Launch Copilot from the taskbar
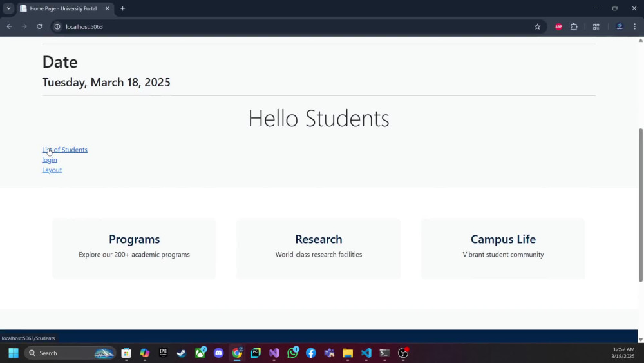The height and width of the screenshot is (363, 644). click(144, 353)
